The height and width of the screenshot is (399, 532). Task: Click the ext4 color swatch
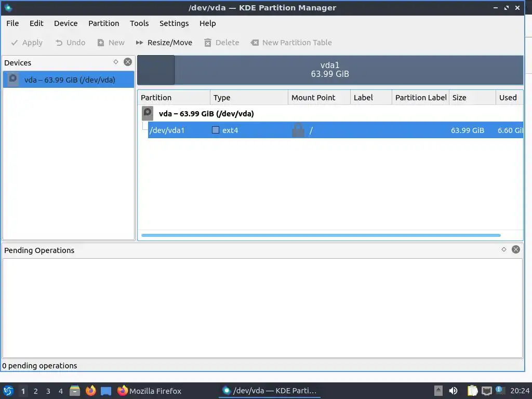click(x=216, y=130)
